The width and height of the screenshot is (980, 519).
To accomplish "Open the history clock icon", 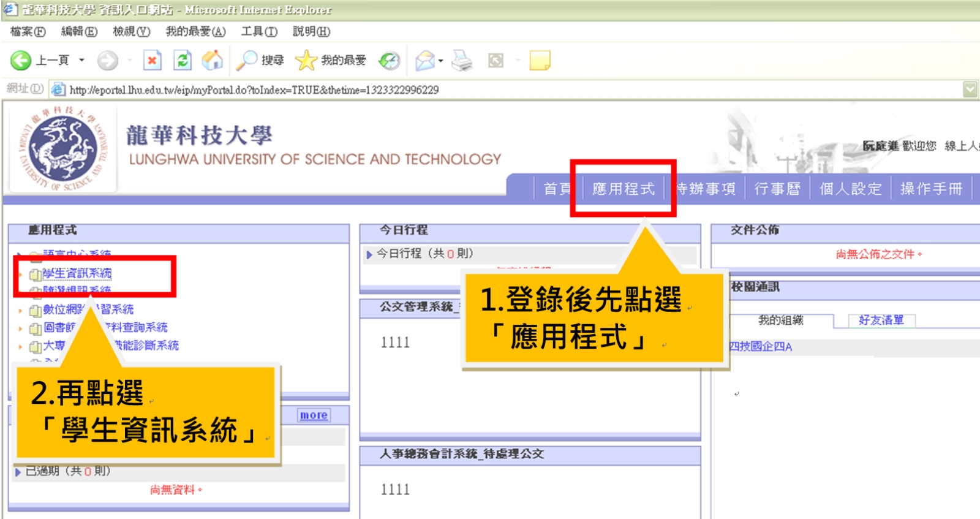I will [x=390, y=60].
